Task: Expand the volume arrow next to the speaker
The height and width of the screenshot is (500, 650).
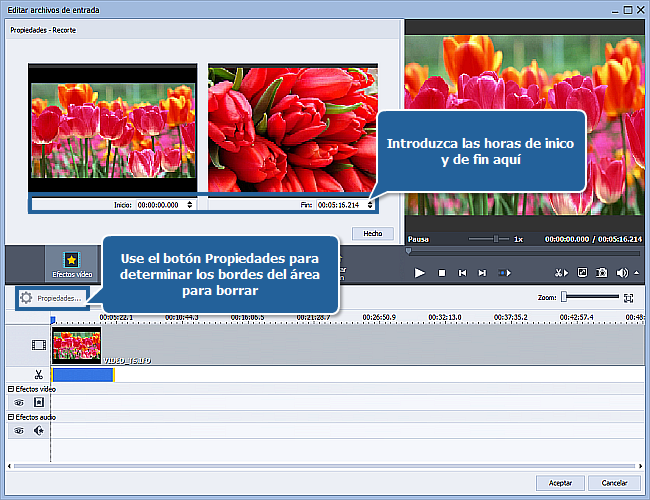Action: pyautogui.click(x=636, y=272)
